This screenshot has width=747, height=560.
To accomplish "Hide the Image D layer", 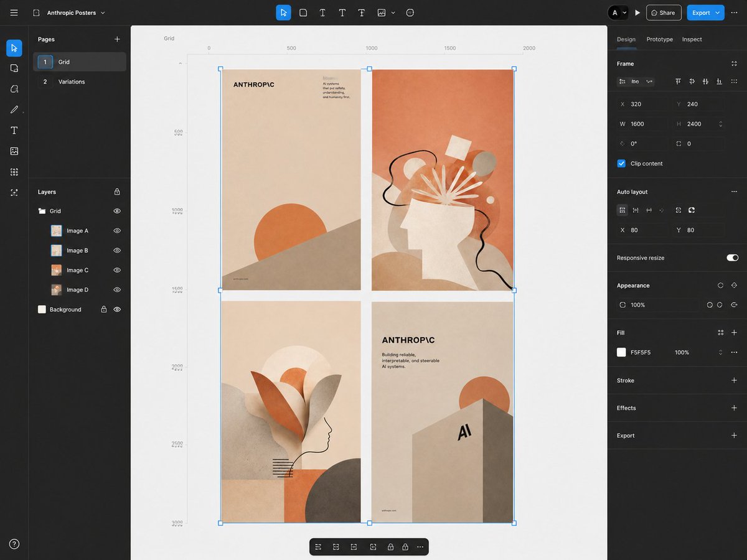I will (117, 290).
